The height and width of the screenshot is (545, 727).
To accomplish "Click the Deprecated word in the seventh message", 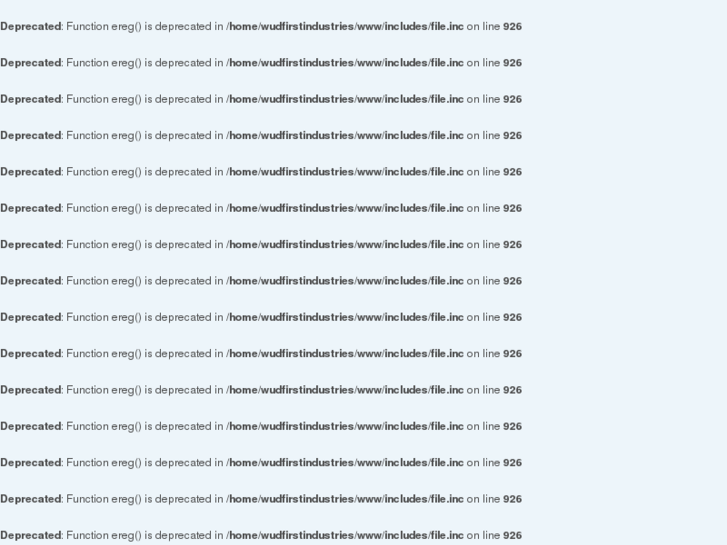I will pos(31,244).
